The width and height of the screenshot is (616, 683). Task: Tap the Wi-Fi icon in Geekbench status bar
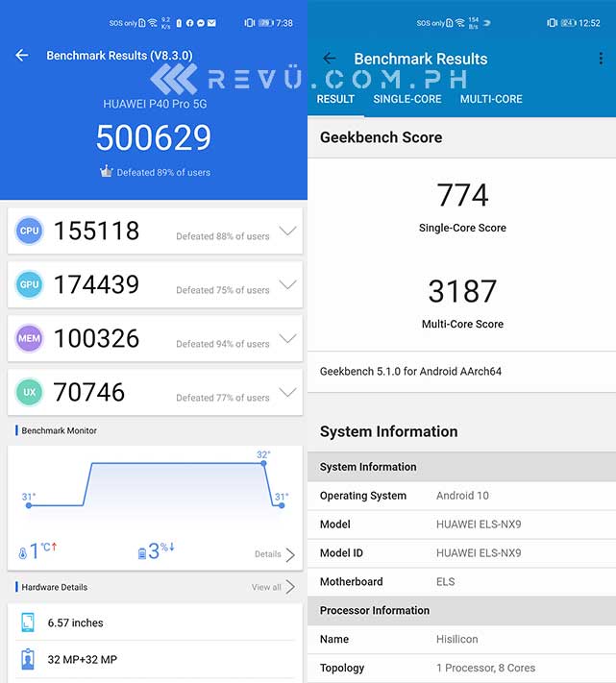pyautogui.click(x=460, y=23)
